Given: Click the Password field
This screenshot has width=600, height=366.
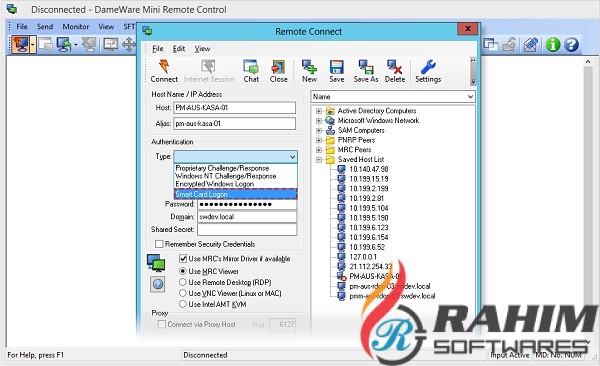Looking at the screenshot, I should (247, 204).
